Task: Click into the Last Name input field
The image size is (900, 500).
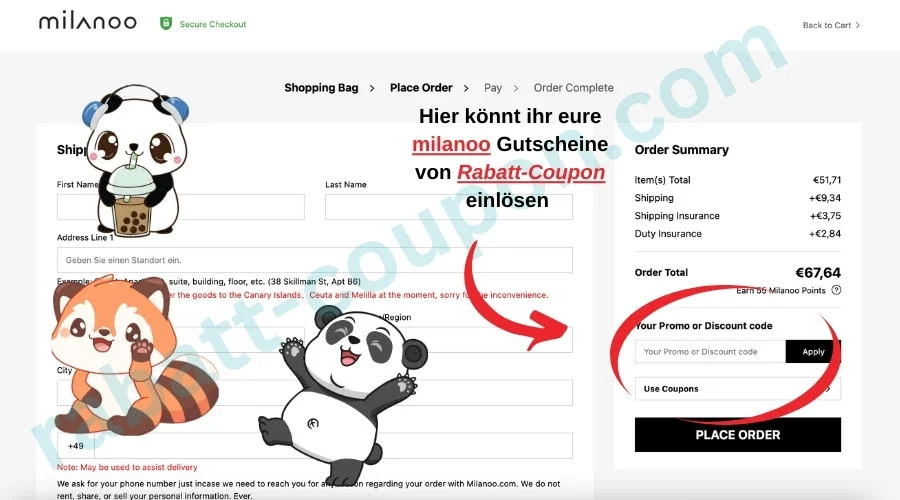Action: coord(449,207)
